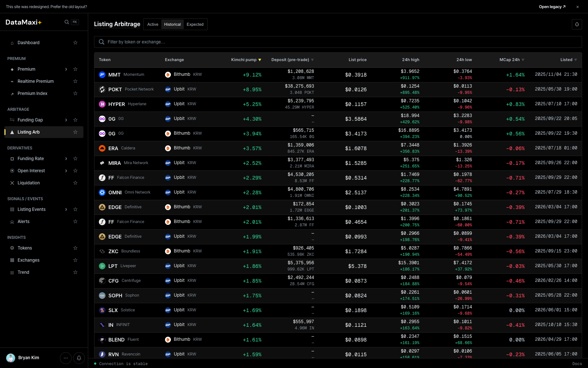Click the Connection is stable status text

123,364
